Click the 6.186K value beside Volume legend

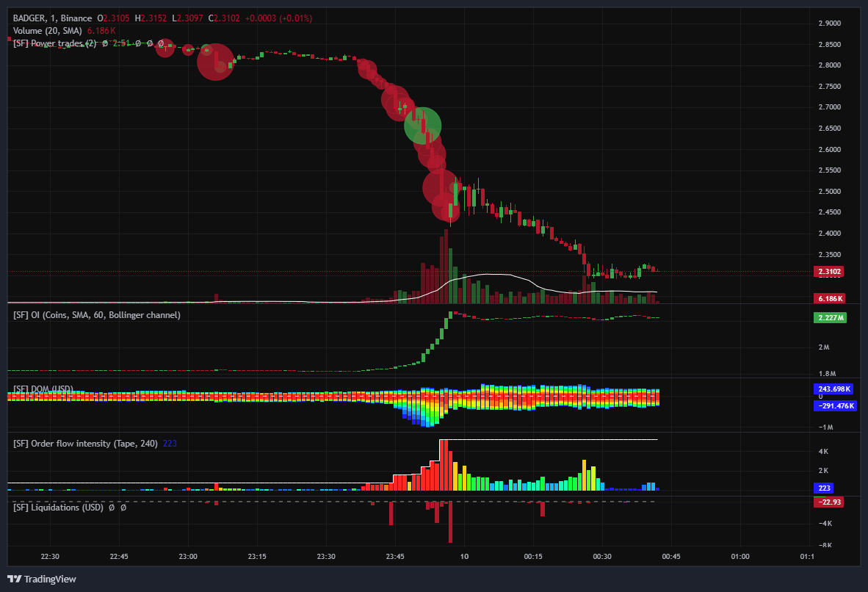(101, 31)
